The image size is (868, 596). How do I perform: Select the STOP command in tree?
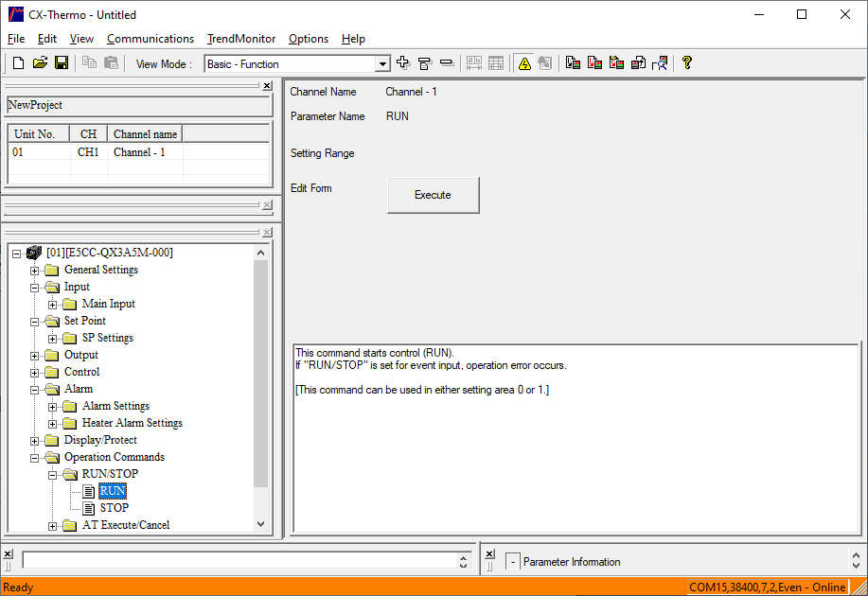click(114, 508)
